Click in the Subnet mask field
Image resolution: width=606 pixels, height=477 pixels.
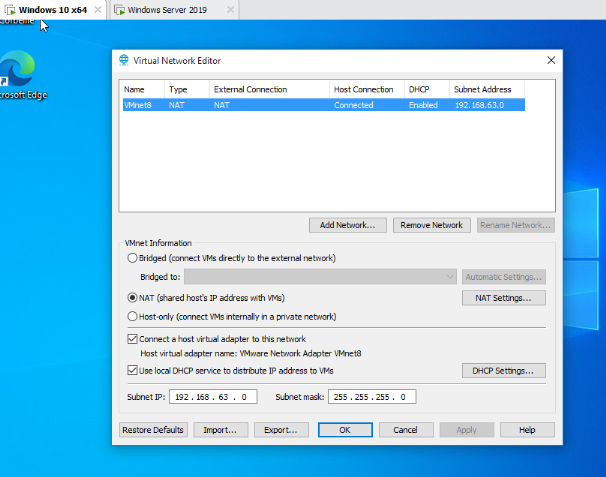coord(371,397)
